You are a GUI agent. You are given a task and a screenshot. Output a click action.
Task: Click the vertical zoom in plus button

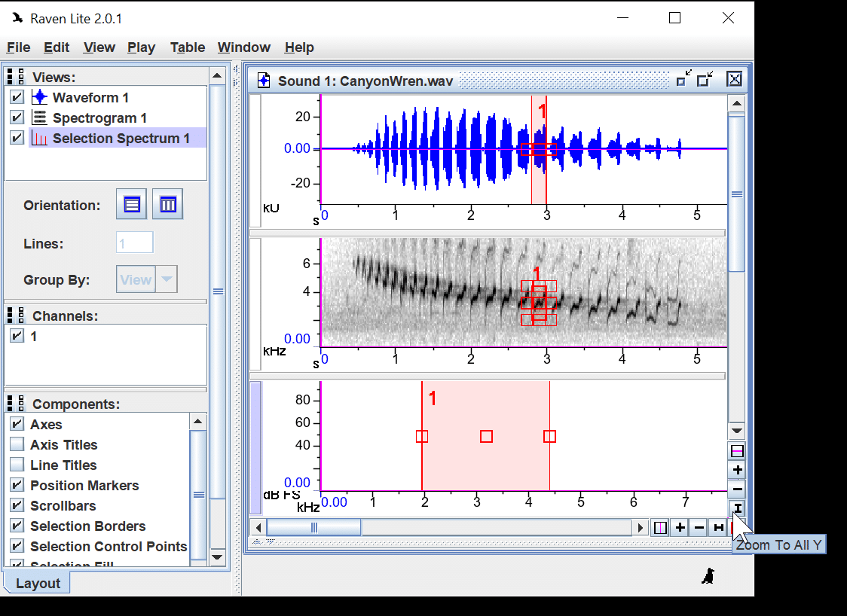point(737,470)
